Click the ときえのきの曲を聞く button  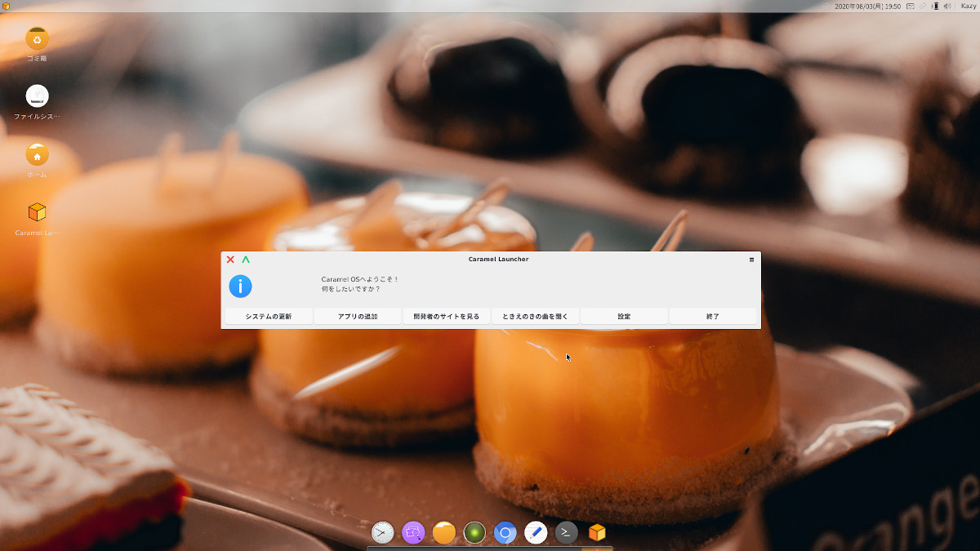[x=535, y=316]
